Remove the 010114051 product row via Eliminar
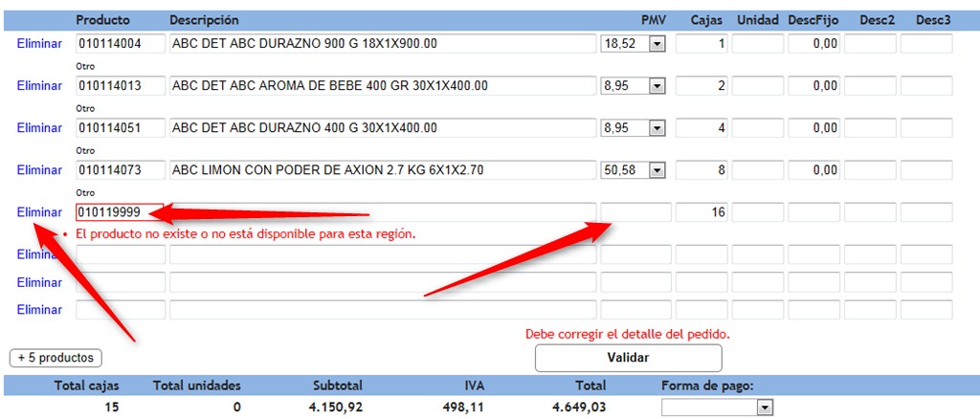This screenshot has width=980, height=419. click(39, 128)
